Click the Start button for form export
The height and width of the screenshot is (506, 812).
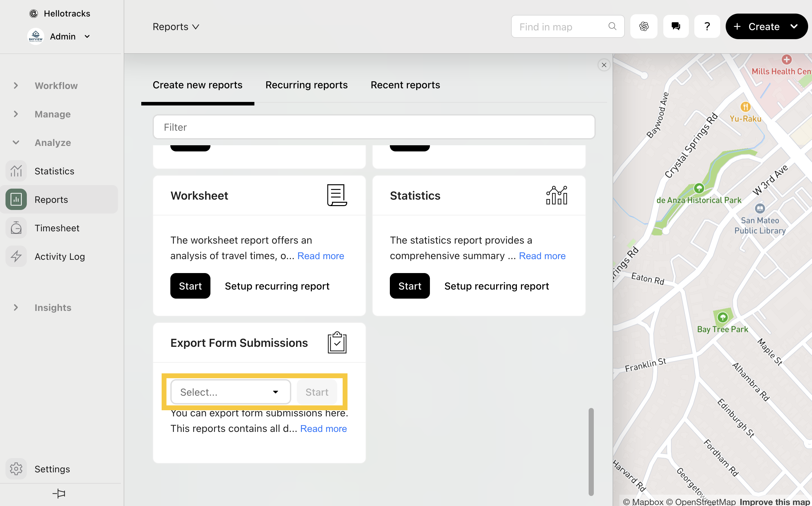tap(317, 392)
